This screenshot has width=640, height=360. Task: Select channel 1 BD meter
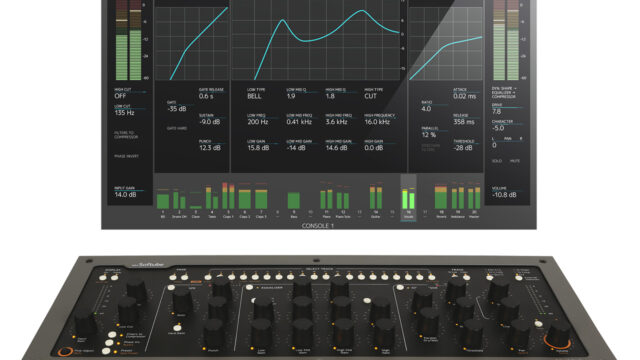click(x=163, y=201)
